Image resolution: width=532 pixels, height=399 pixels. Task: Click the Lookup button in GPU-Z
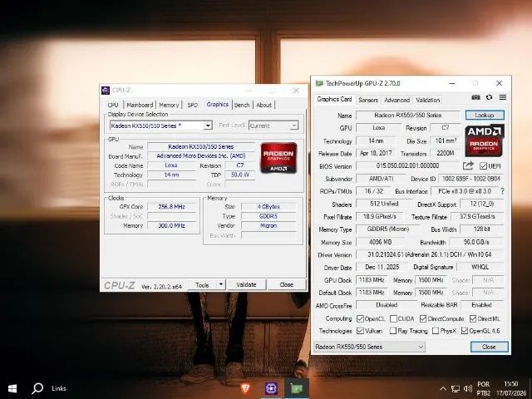(x=485, y=115)
